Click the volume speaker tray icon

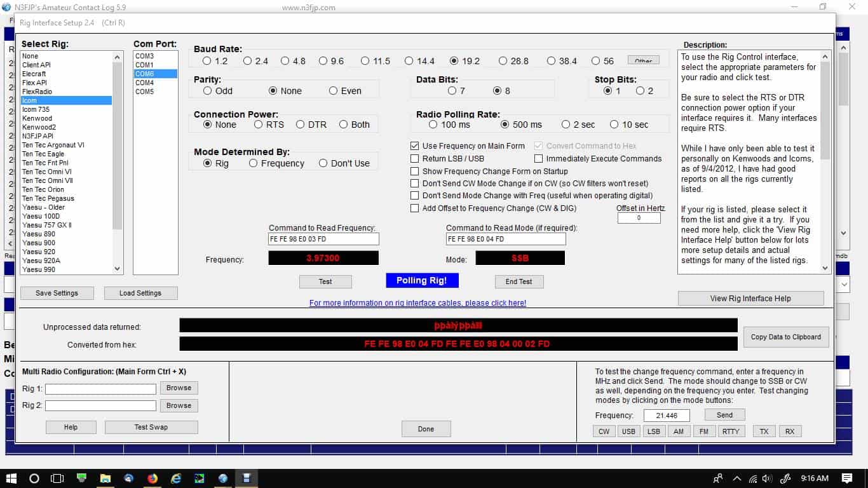[768, 478]
